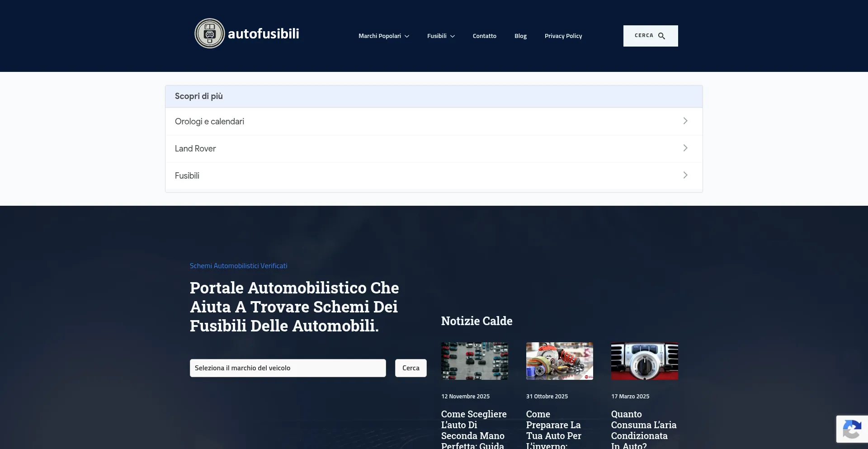The width and height of the screenshot is (868, 449).
Task: Open the Land Rover row
Action: [x=434, y=148]
